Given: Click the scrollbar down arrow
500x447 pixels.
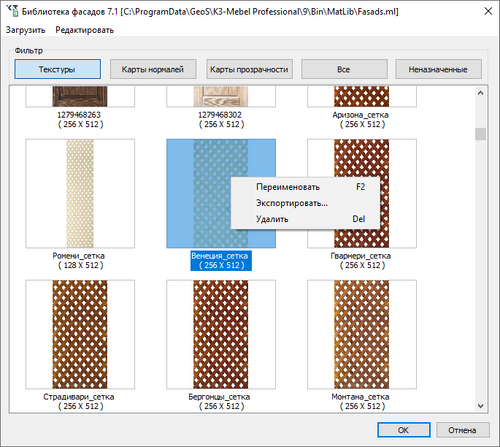Looking at the screenshot, I should point(480,406).
